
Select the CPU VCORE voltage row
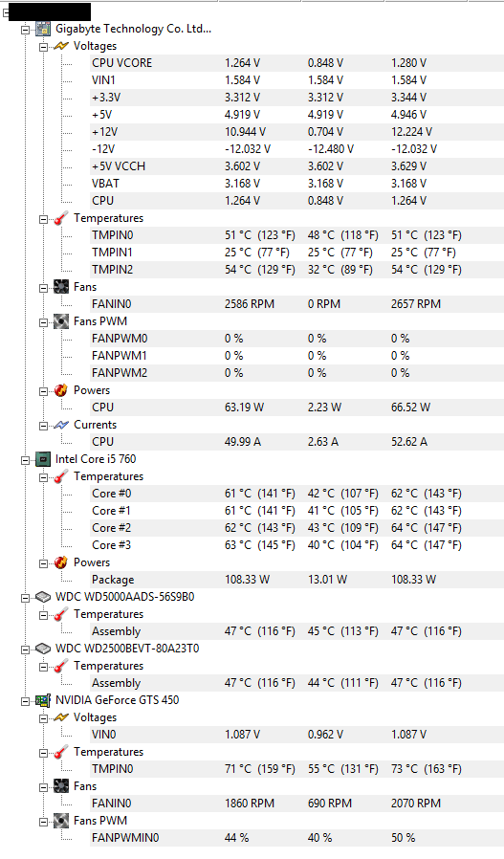point(296,63)
